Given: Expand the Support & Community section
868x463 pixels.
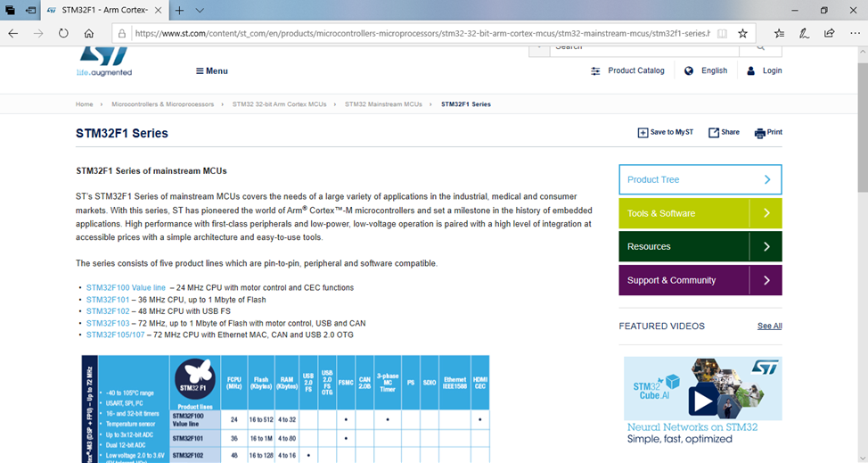Looking at the screenshot, I should [x=700, y=280].
